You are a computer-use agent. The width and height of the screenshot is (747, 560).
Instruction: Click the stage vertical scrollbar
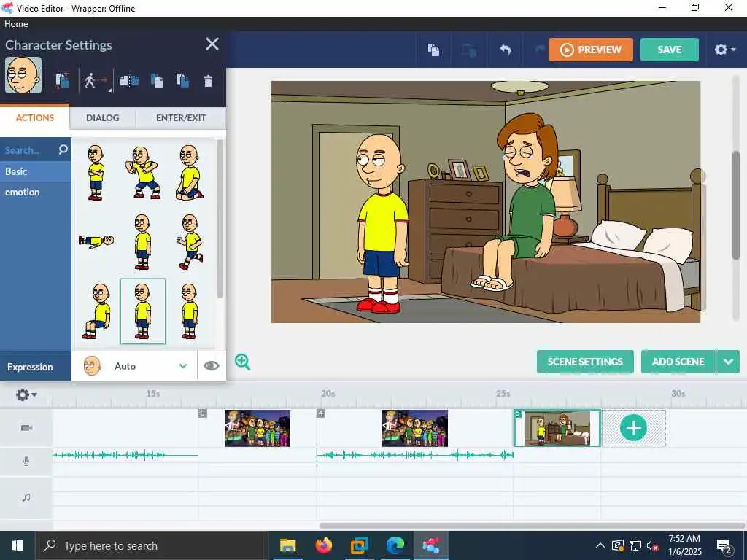click(736, 205)
